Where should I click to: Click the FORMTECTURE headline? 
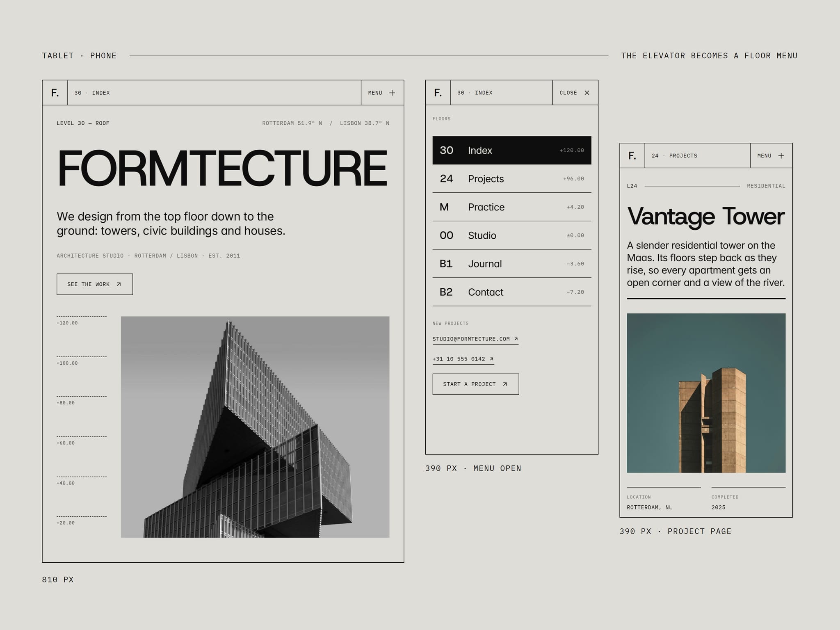pyautogui.click(x=222, y=168)
